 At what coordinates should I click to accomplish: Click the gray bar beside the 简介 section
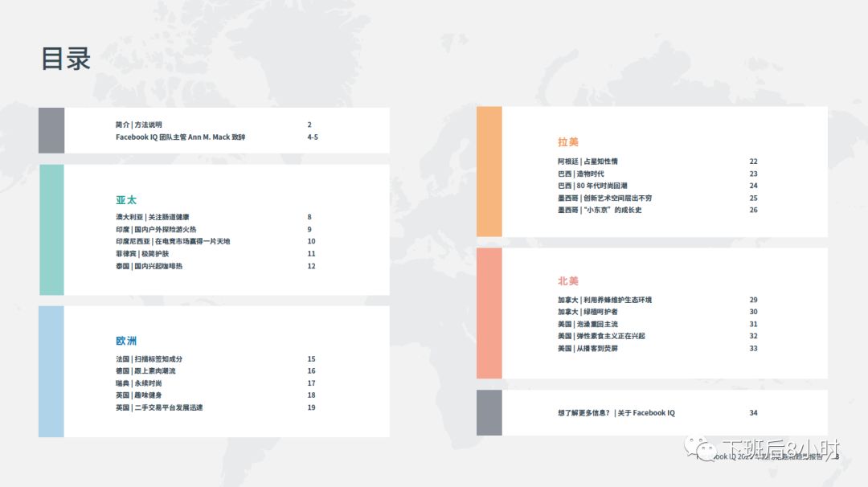pyautogui.click(x=51, y=129)
